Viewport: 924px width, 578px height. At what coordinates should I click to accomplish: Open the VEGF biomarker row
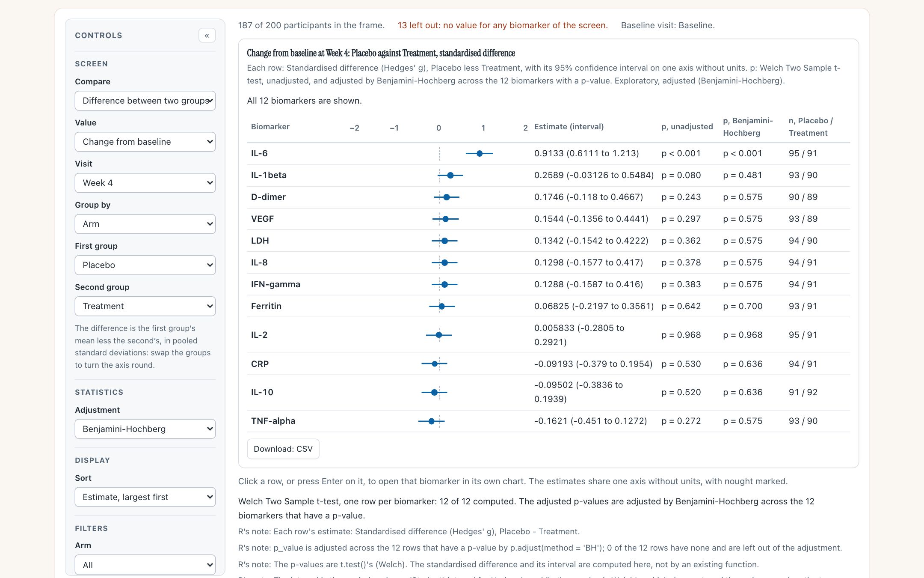[x=548, y=219]
